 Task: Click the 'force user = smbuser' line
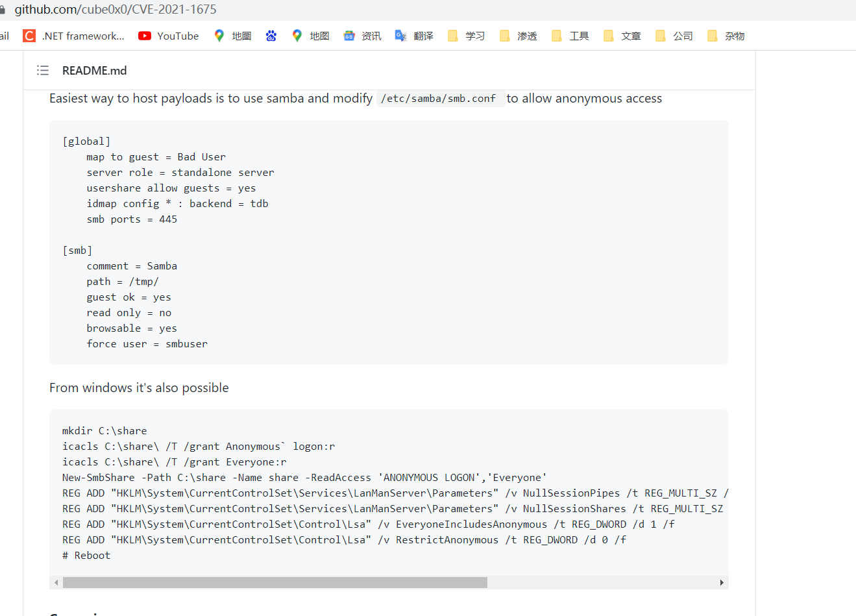coord(147,343)
